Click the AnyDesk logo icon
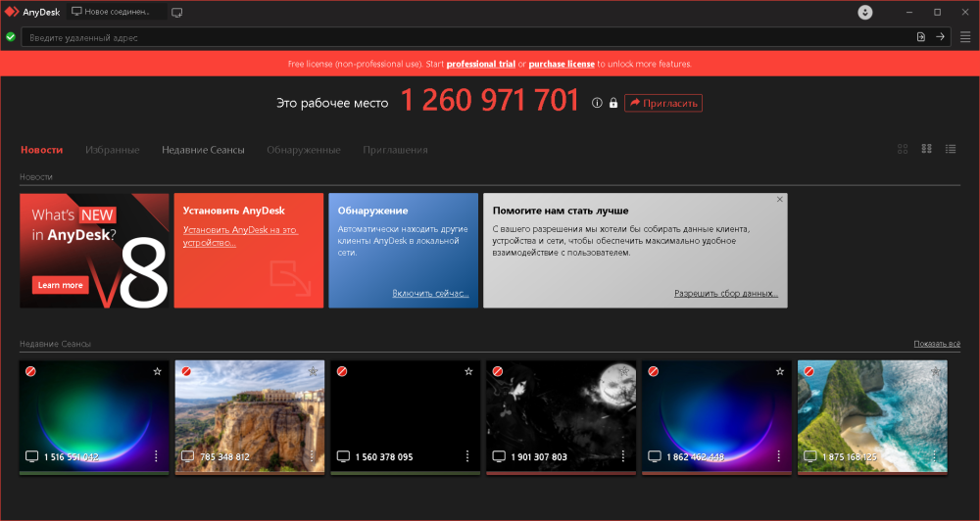Screen dimensions: 980x521 pos(12,12)
